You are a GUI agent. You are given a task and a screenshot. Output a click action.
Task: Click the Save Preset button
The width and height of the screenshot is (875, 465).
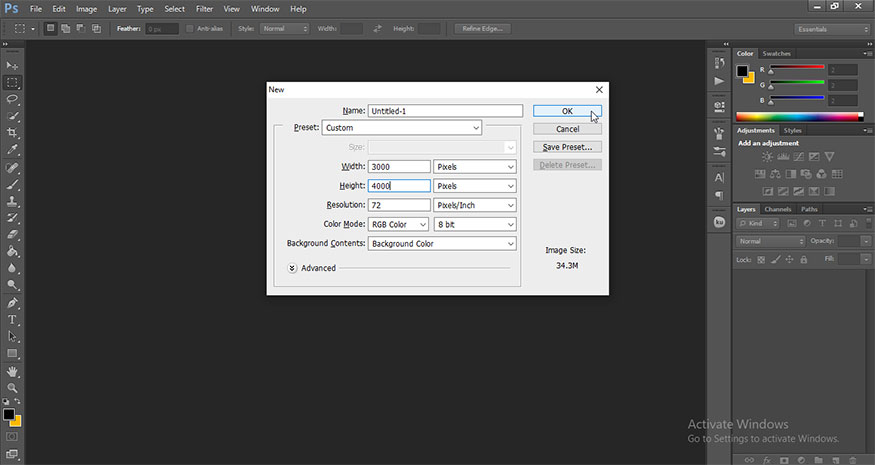coord(568,147)
